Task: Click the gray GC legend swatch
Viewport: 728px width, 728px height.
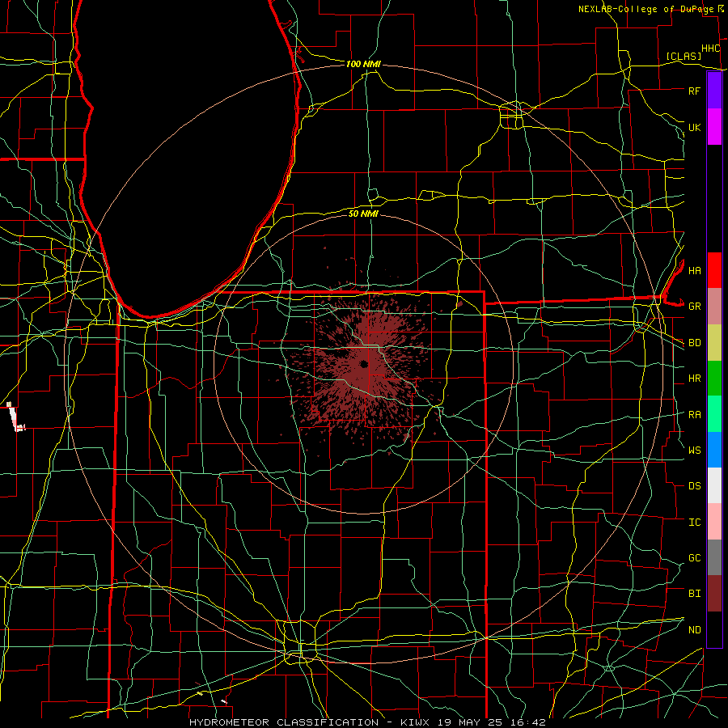Action: (x=714, y=557)
